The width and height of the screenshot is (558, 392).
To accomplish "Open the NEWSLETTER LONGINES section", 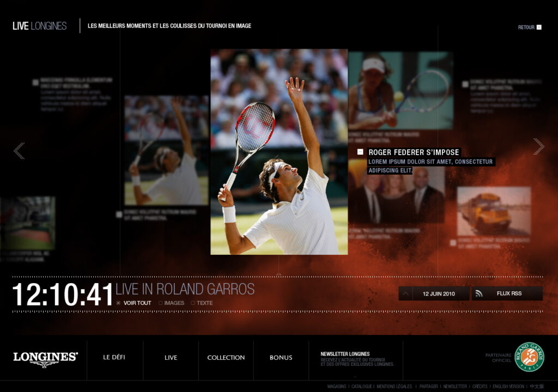I will tap(357, 359).
